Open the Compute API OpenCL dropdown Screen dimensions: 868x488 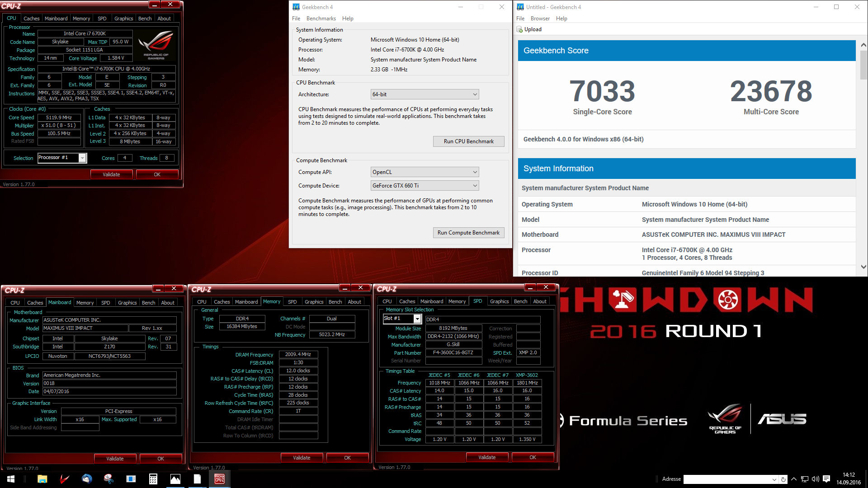[425, 172]
